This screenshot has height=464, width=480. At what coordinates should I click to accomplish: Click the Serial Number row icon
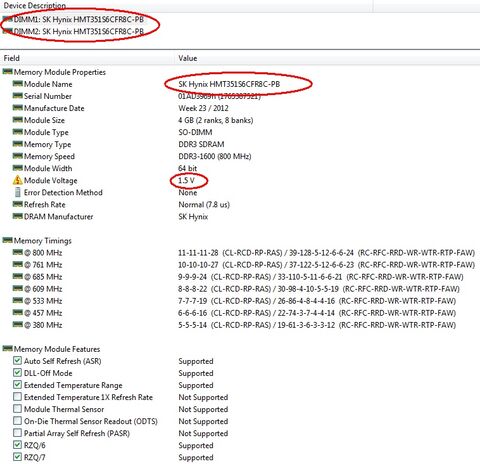tap(18, 96)
